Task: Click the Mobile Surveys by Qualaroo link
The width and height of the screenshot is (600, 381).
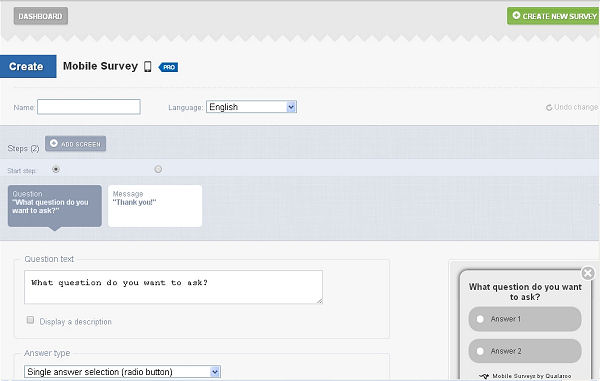Action: pos(525,376)
